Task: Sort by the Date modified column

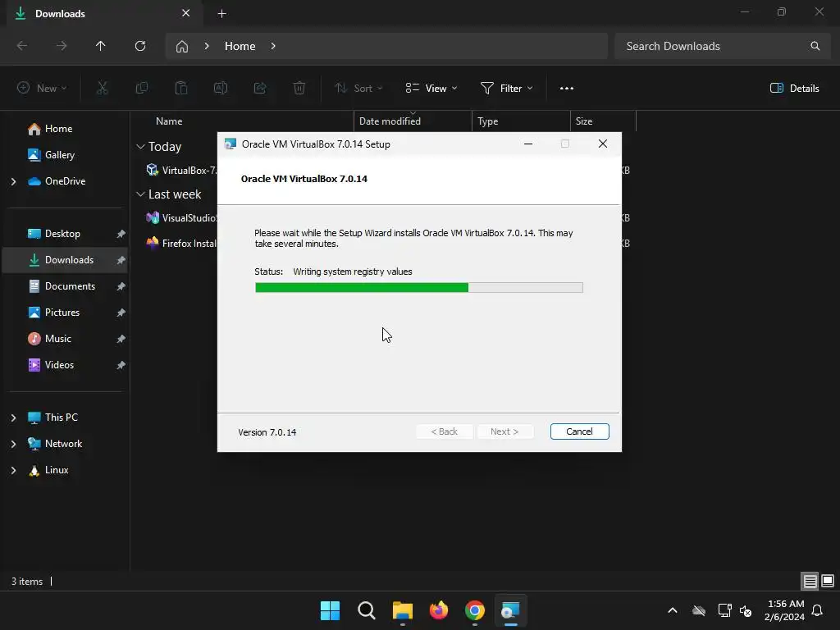Action: [x=413, y=121]
